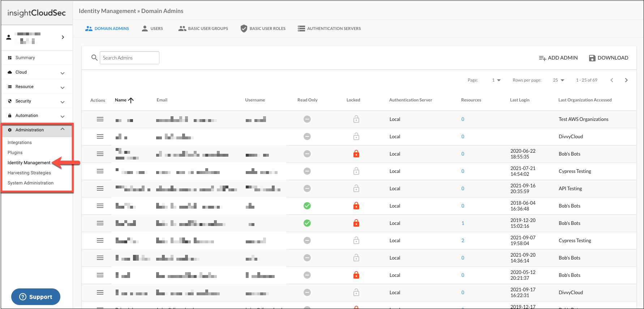The height and width of the screenshot is (309, 644).
Task: Open actions menu for 2020-05-12 login row
Action: tap(100, 275)
